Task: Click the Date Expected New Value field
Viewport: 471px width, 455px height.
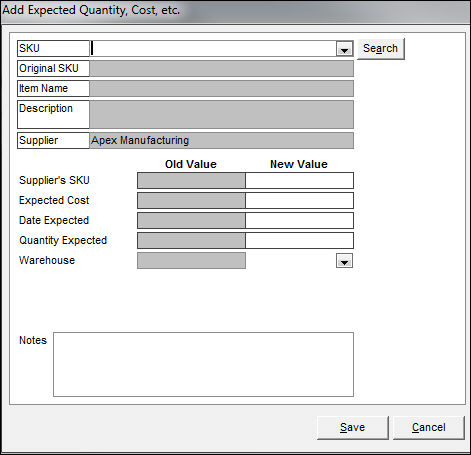Action: click(299, 221)
